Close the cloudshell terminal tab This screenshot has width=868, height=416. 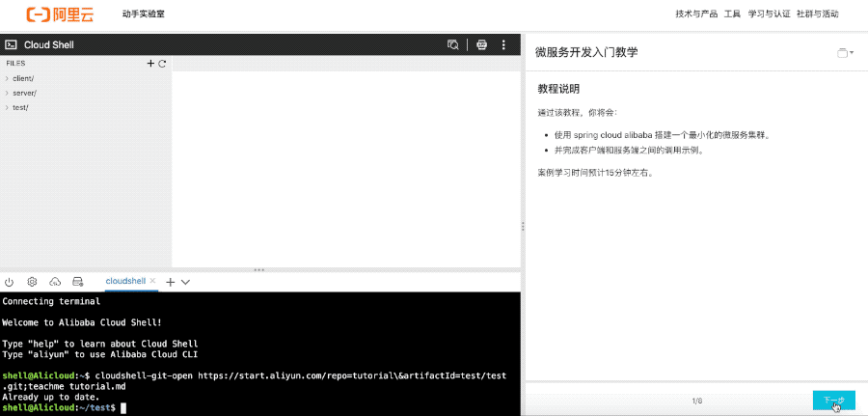(152, 281)
